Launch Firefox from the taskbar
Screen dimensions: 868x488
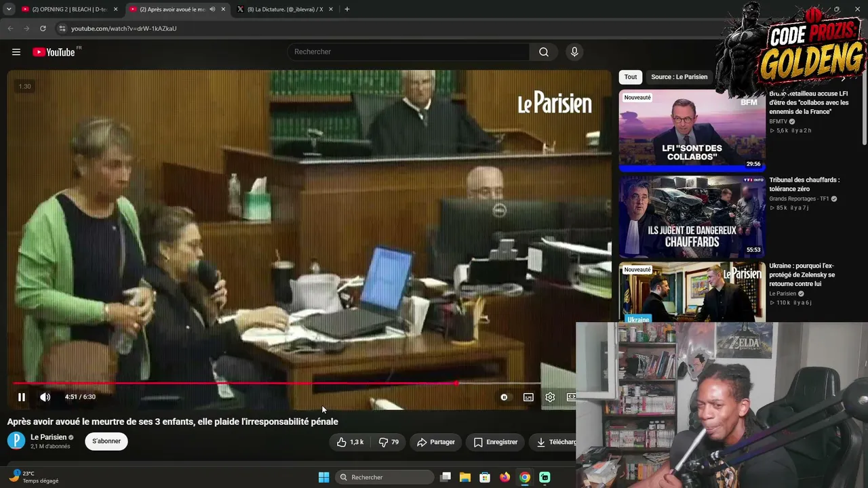pyautogui.click(x=505, y=477)
